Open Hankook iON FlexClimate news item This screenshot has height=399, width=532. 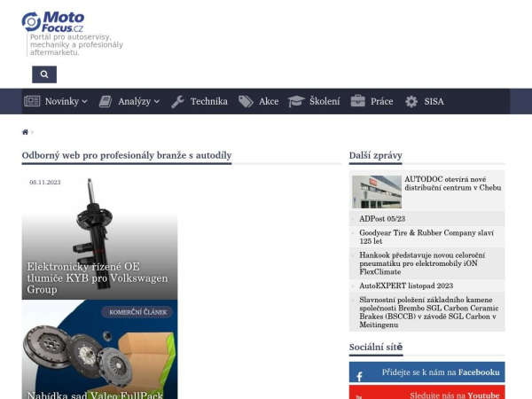tap(422, 263)
